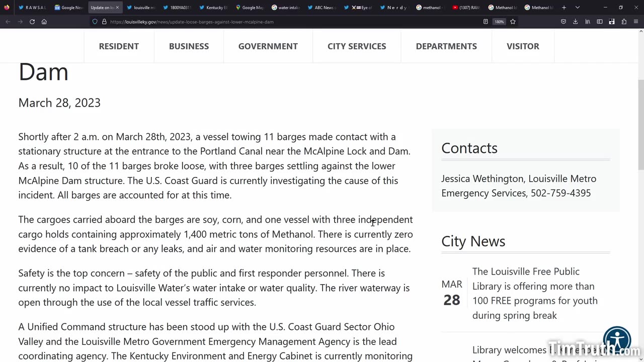Open the accessibility widget icon

coord(617,340)
